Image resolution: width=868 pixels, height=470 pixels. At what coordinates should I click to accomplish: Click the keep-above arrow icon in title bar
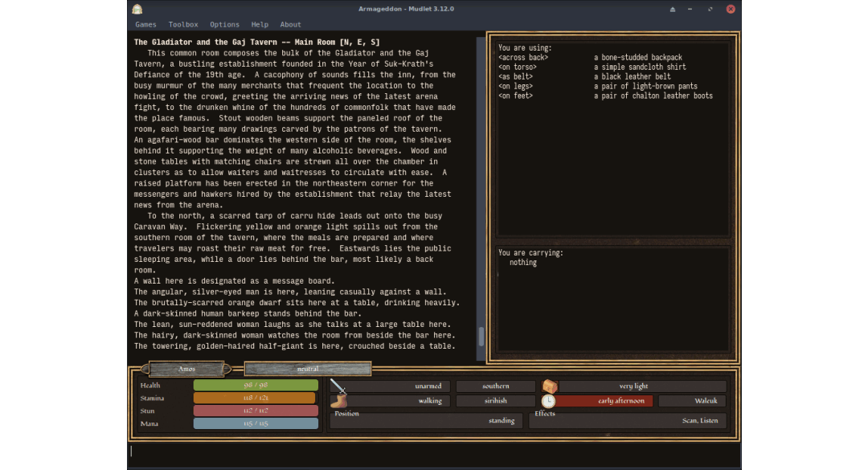coord(673,9)
